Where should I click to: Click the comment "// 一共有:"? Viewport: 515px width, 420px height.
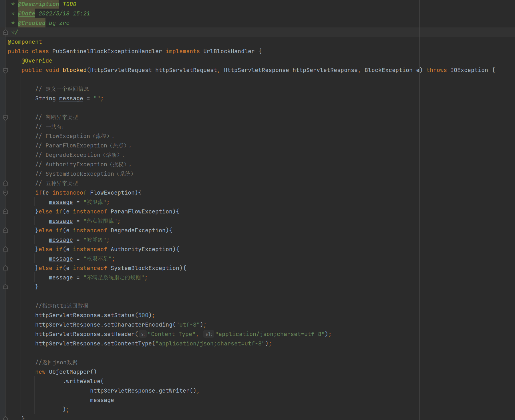tap(50, 127)
